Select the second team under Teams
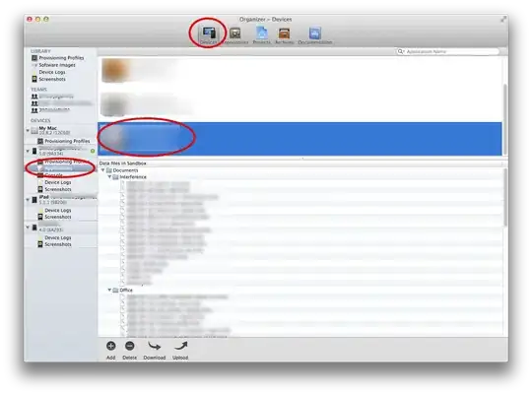The image size is (532, 395). point(62,103)
